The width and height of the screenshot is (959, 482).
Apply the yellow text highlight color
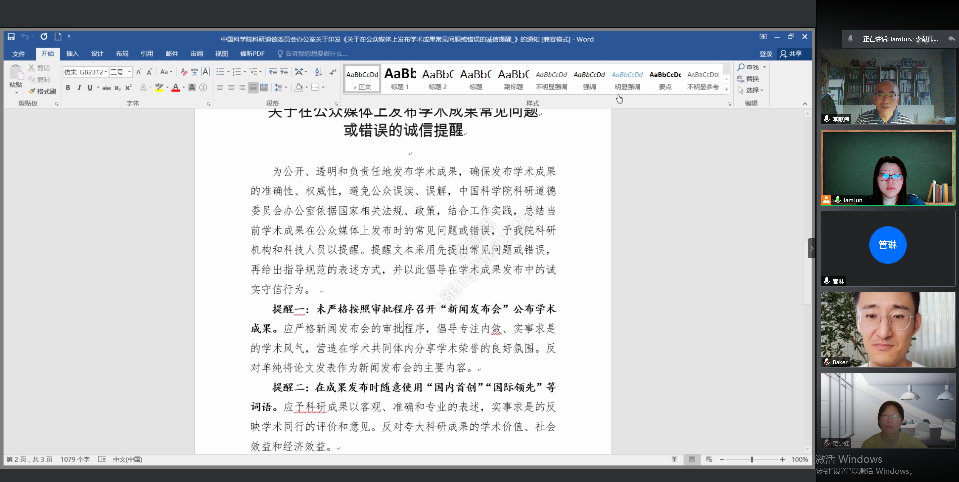pyautogui.click(x=160, y=88)
